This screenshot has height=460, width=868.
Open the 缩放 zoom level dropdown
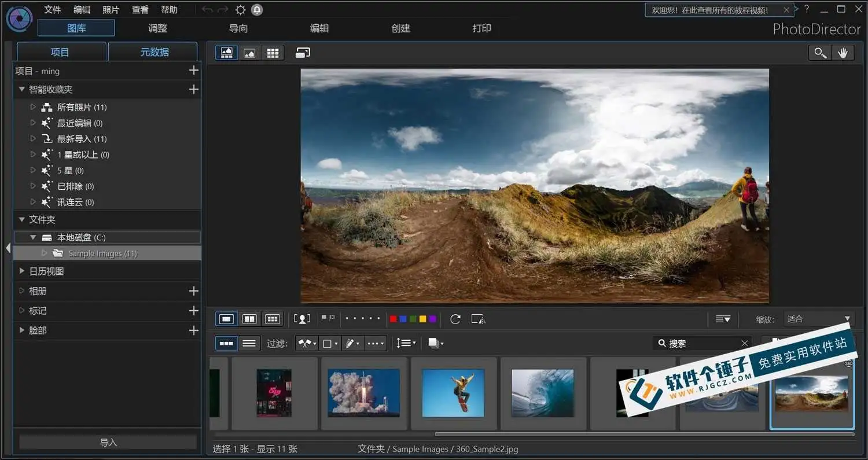click(x=819, y=319)
